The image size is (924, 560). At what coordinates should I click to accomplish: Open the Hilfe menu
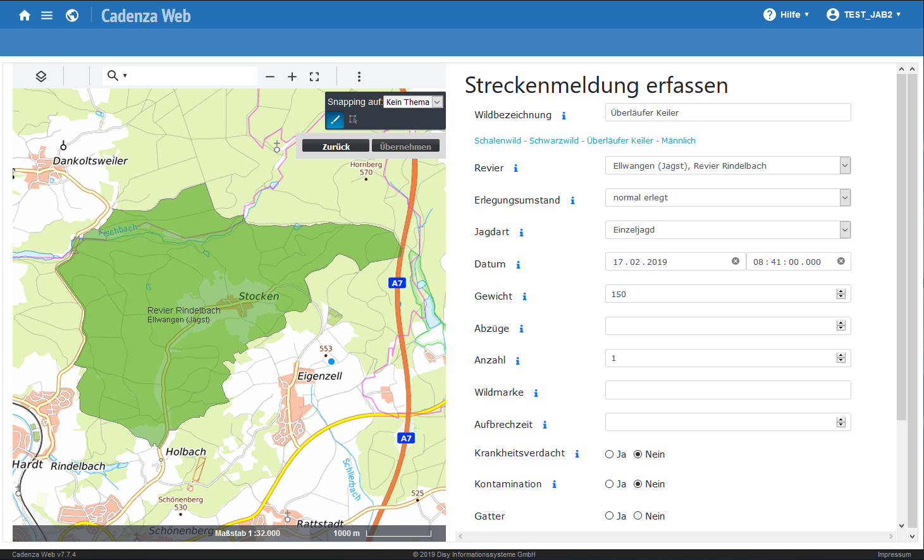pos(786,15)
